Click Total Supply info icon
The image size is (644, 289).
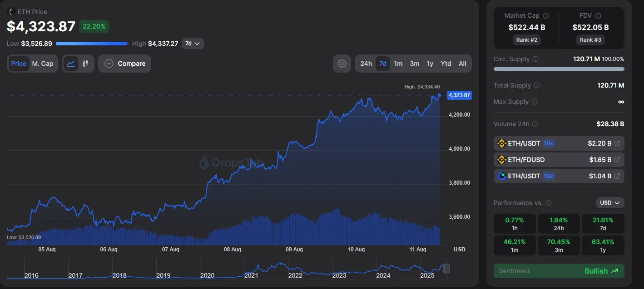pyautogui.click(x=537, y=85)
